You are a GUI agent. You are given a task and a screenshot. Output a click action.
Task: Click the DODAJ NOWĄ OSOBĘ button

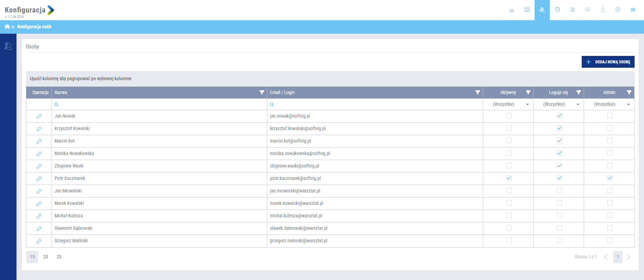click(608, 62)
